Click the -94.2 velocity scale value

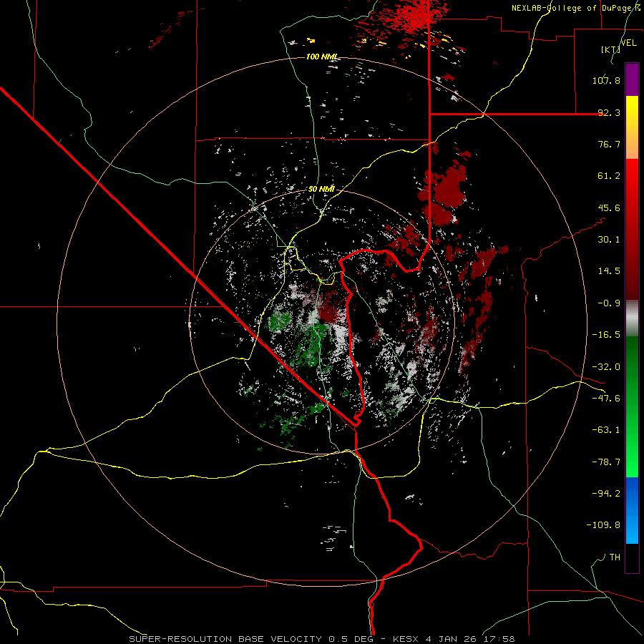(x=606, y=494)
